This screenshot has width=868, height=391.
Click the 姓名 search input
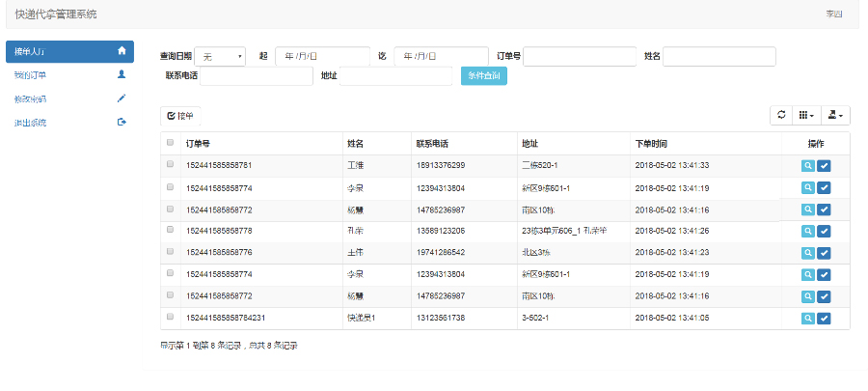(x=719, y=57)
